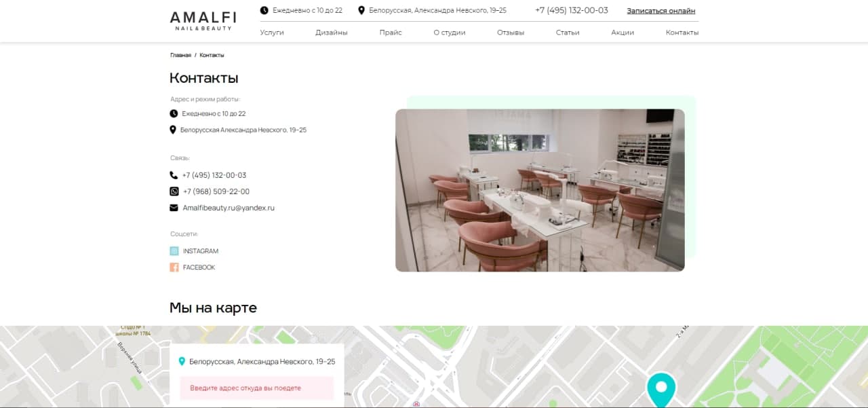
Task: Click the Адрес и режим работы label
Action: [x=205, y=99]
